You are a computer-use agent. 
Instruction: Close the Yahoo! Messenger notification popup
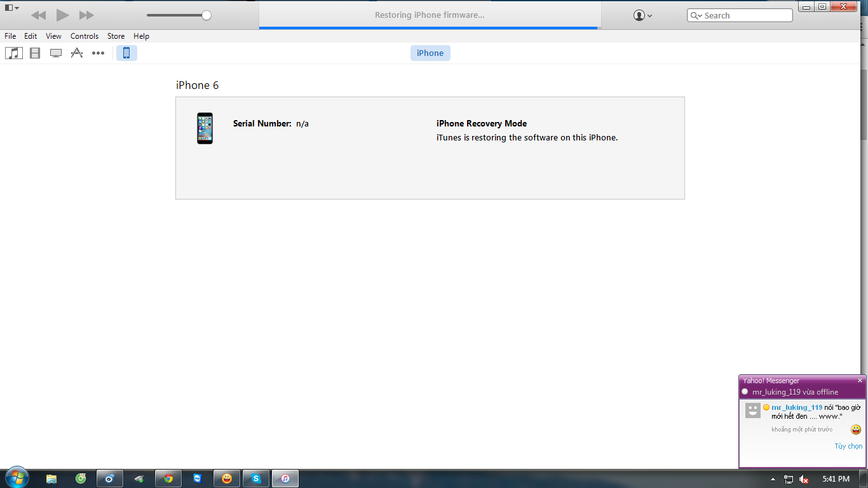click(x=860, y=381)
